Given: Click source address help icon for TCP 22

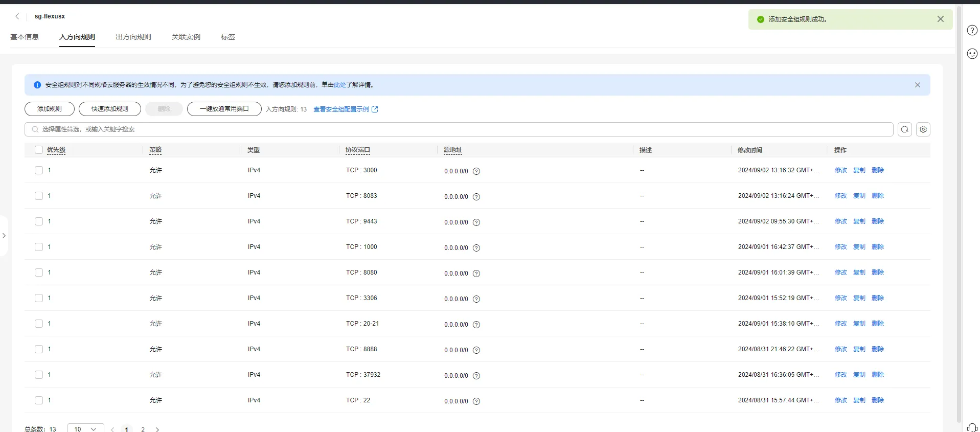Looking at the screenshot, I should pyautogui.click(x=476, y=401).
